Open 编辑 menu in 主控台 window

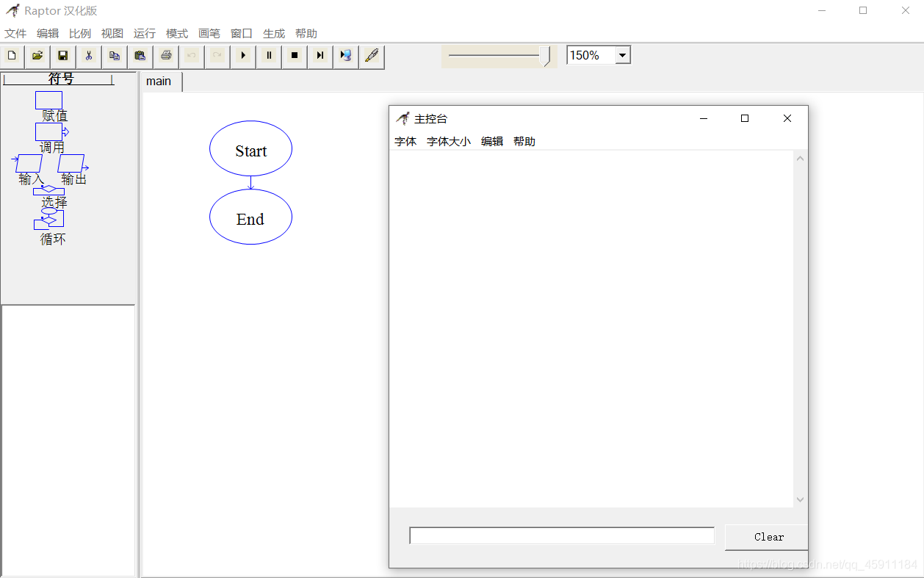(x=492, y=142)
